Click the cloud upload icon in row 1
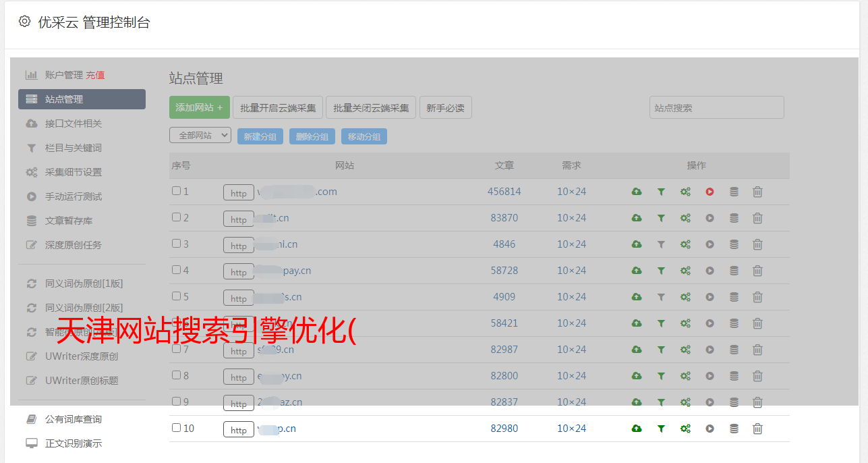Image resolution: width=868 pixels, height=463 pixels. click(x=637, y=192)
